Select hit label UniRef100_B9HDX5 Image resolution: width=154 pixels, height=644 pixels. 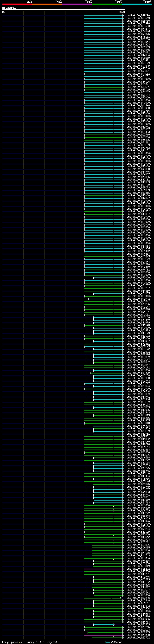pos(138,50)
